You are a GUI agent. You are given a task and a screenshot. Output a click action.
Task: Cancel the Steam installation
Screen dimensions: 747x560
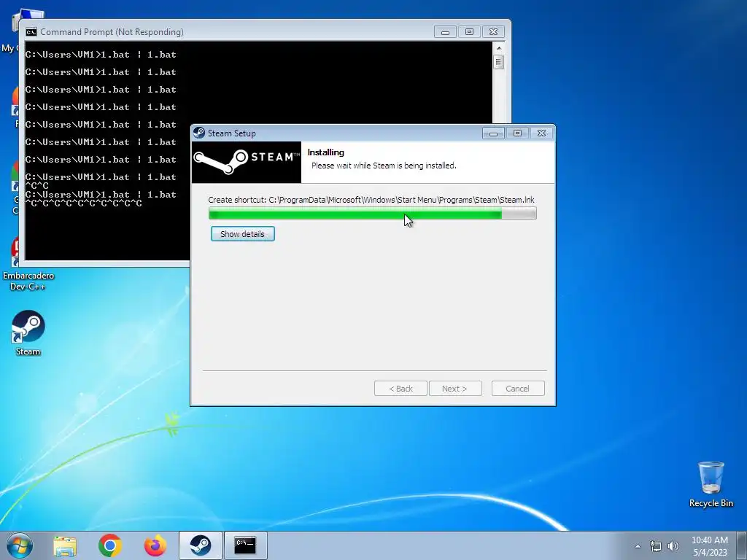tap(517, 389)
